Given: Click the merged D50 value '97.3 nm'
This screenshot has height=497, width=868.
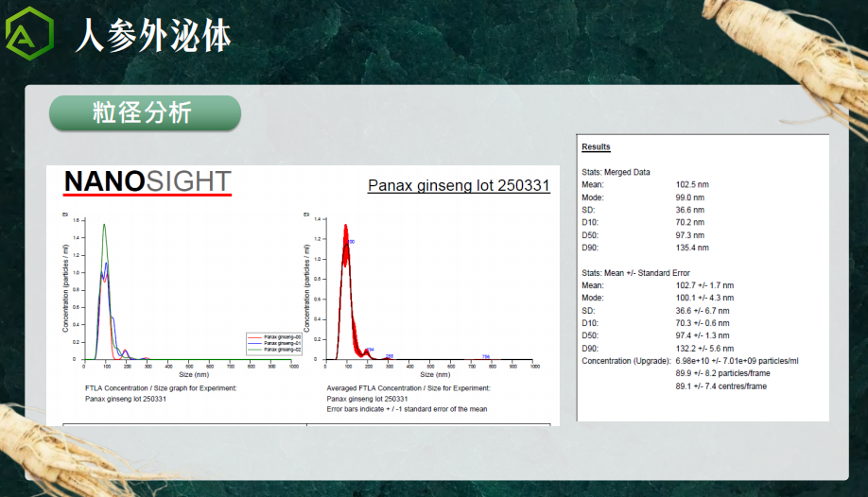Looking at the screenshot, I should [689, 234].
